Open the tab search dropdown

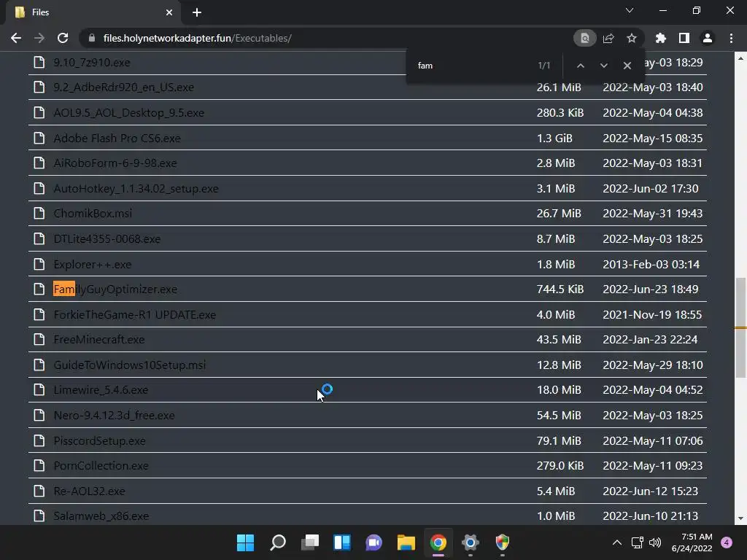(629, 10)
